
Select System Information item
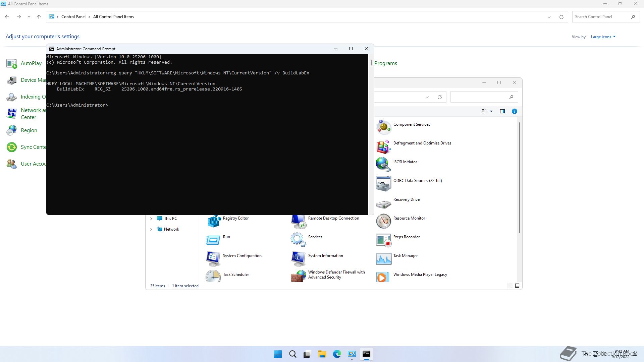pyautogui.click(x=325, y=256)
